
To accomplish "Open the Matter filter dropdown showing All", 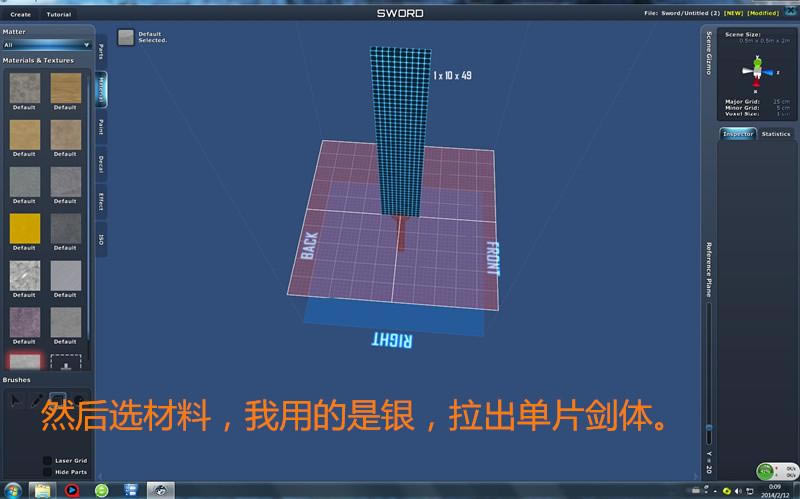I will pyautogui.click(x=46, y=45).
